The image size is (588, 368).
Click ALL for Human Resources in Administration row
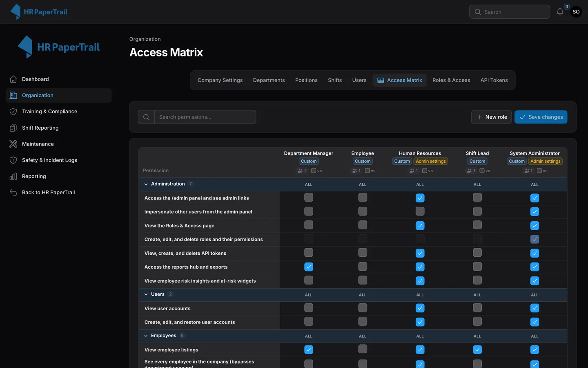[420, 184]
